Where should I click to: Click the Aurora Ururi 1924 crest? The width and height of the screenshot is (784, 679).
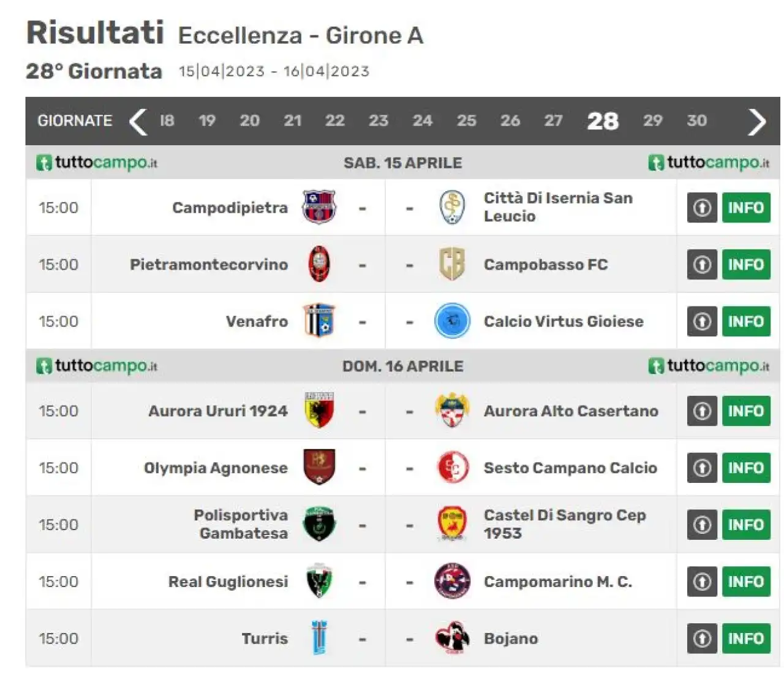319,411
